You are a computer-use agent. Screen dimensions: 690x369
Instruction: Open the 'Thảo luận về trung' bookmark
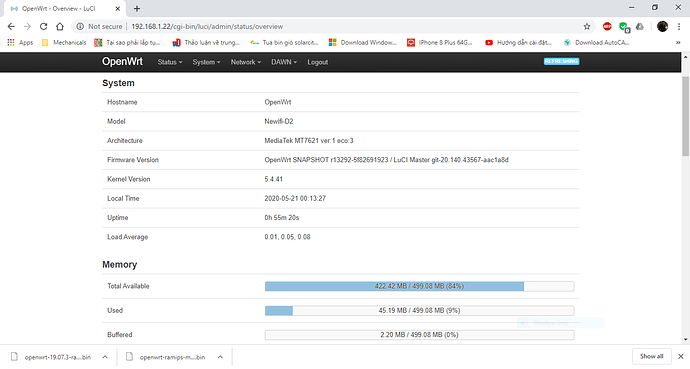click(x=206, y=43)
